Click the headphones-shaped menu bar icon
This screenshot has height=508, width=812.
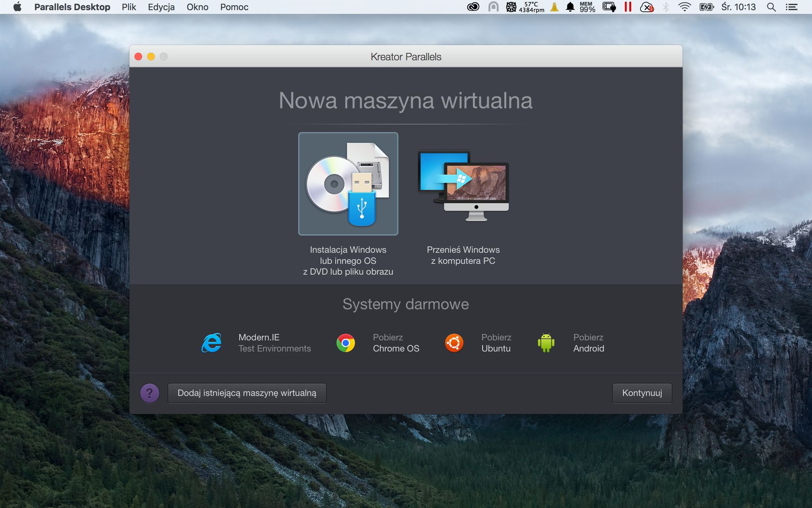[x=493, y=7]
